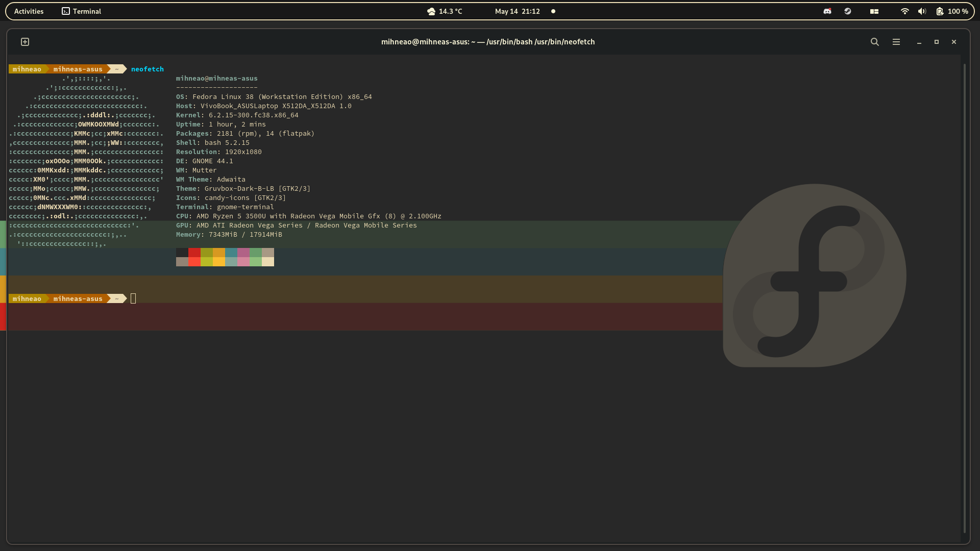Click the typed 'neofetch' command

pos(147,69)
